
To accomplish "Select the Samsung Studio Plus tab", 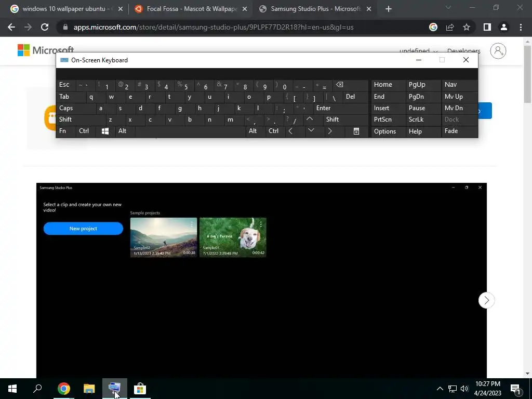I will pyautogui.click(x=315, y=9).
